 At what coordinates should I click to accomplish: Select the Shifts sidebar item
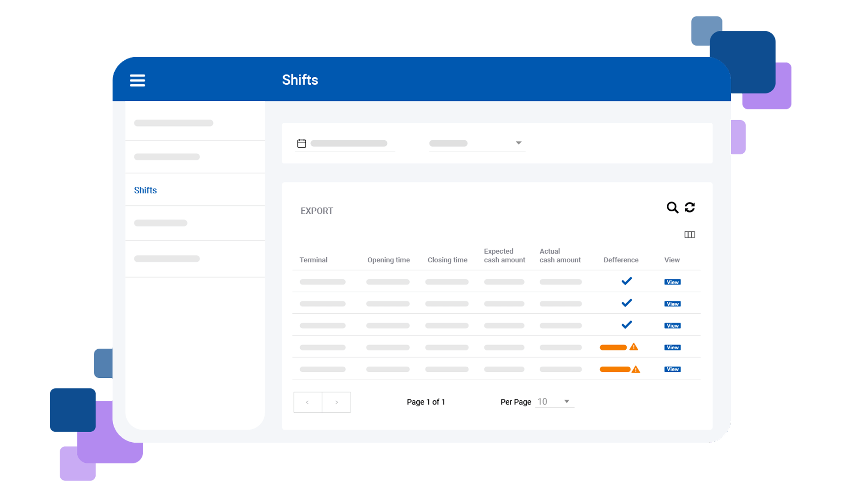195,190
